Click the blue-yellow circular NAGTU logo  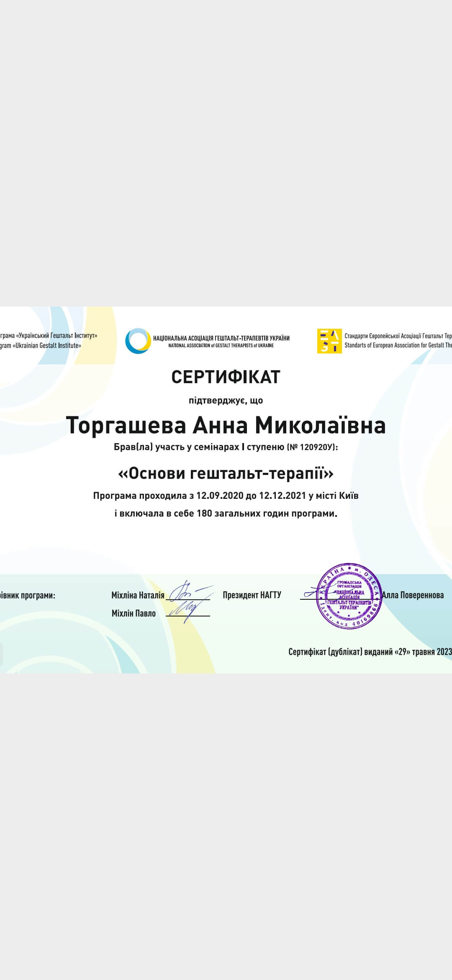(x=138, y=341)
